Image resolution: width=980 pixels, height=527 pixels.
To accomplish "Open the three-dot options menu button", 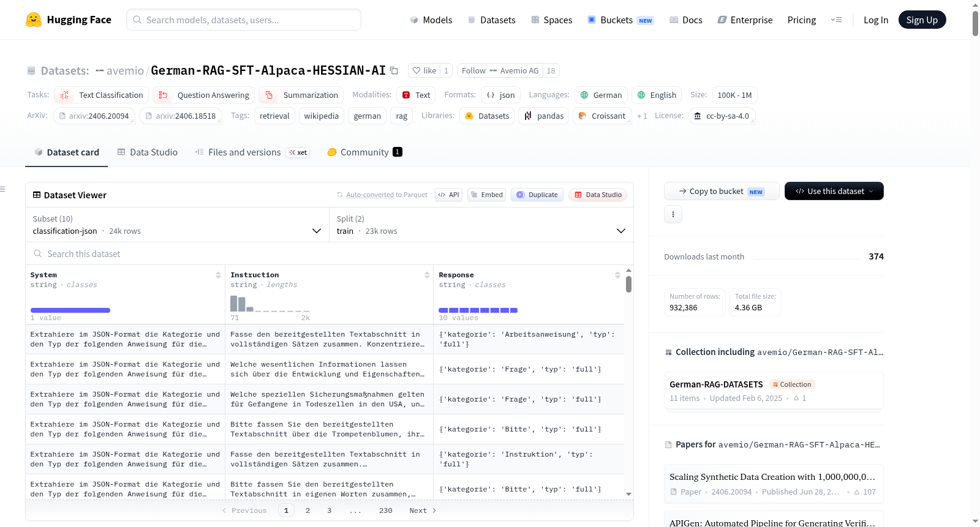I will (673, 214).
